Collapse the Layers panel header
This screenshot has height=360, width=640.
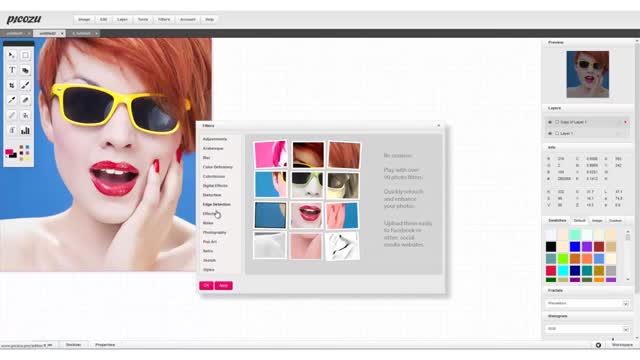click(588, 108)
